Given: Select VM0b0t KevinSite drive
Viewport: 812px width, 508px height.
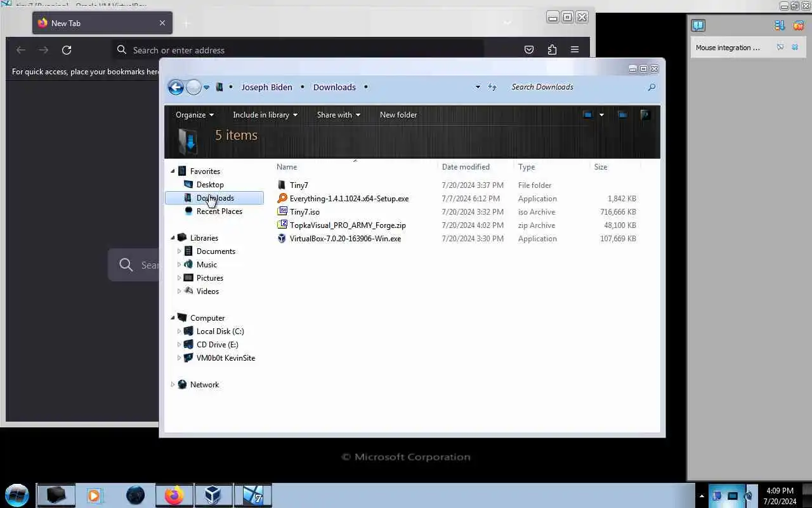Looking at the screenshot, I should click(225, 358).
